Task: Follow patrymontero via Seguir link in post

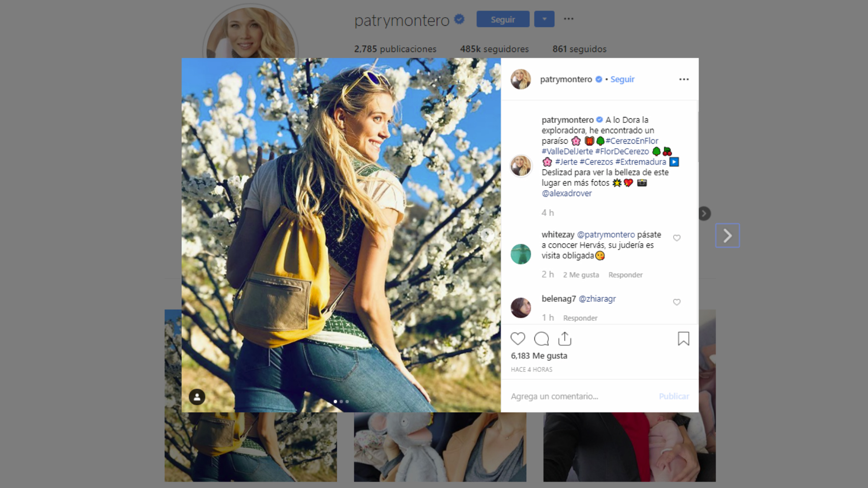Action: click(623, 80)
